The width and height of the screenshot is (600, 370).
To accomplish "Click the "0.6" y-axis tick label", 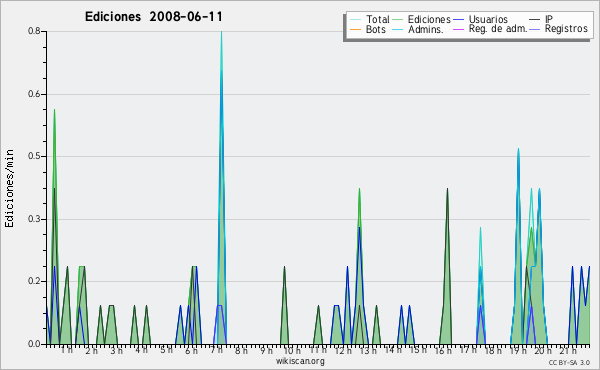I will [34, 94].
